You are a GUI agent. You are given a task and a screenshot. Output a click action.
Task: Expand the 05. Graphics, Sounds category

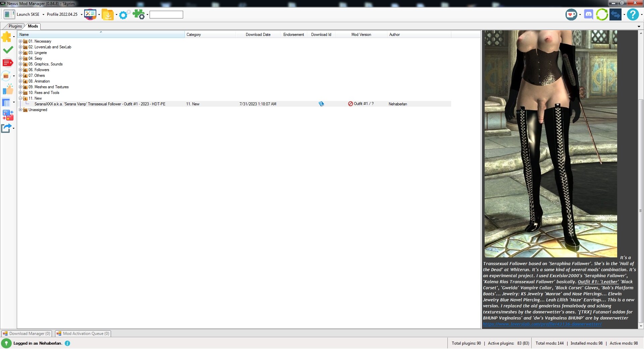click(x=20, y=64)
